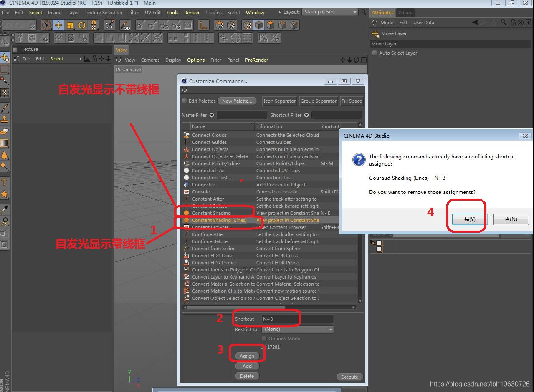Enable the Auto Select Layer checkbox

click(x=375, y=53)
